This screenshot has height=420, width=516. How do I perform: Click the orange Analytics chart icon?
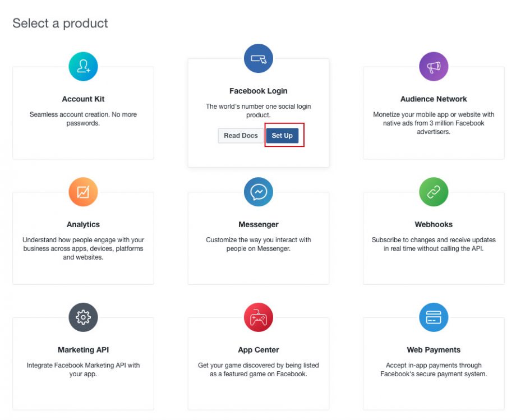(x=83, y=192)
